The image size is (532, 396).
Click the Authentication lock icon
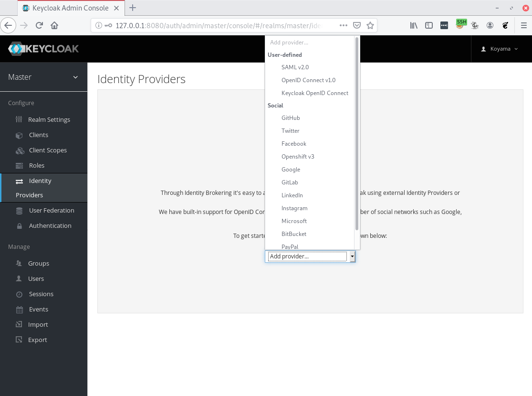point(20,226)
